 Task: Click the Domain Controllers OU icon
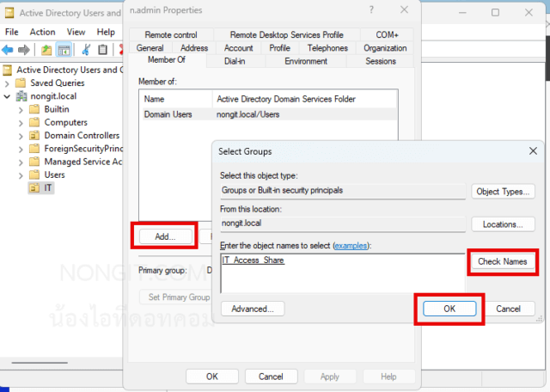click(34, 136)
